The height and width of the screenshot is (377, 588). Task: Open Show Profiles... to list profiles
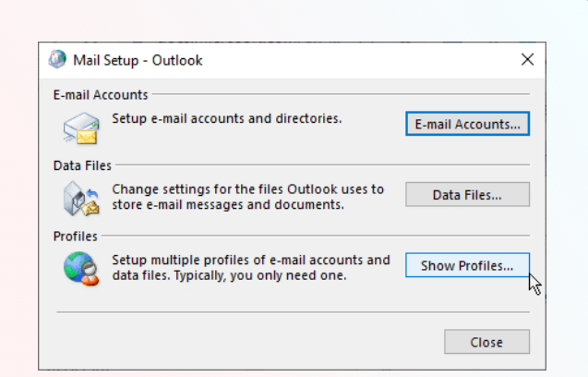[467, 265]
